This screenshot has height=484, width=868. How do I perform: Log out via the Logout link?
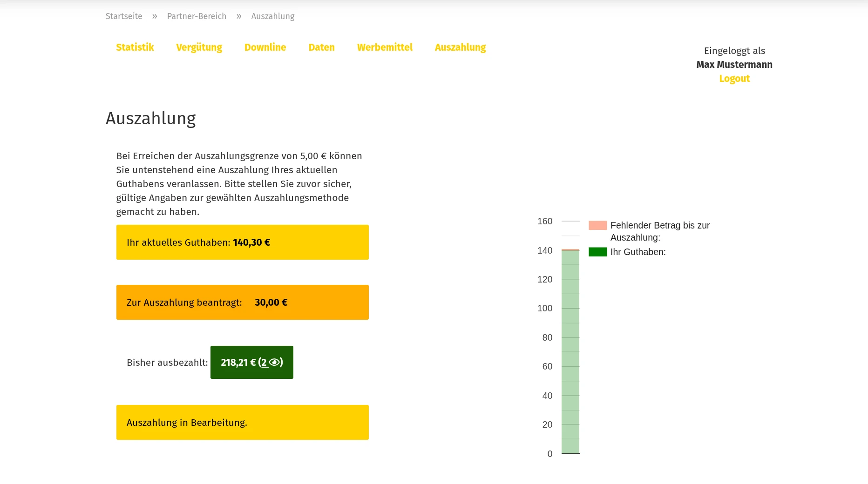[x=734, y=79]
